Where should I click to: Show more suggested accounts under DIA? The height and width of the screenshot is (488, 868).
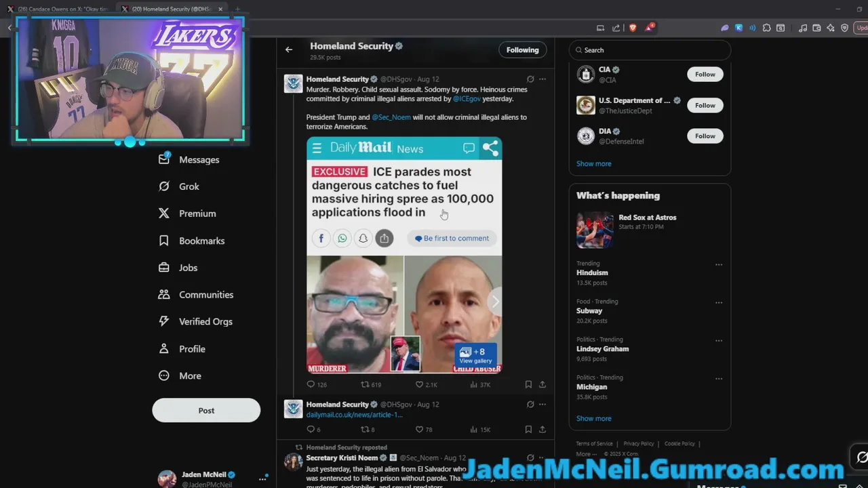point(593,163)
